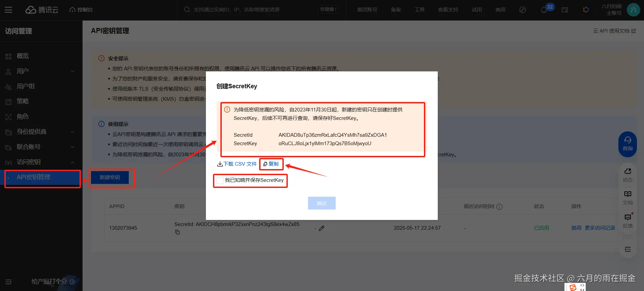Click the colorful AI assistant icon
Image resolution: width=644 pixels, height=291 pixels.
[x=586, y=10]
